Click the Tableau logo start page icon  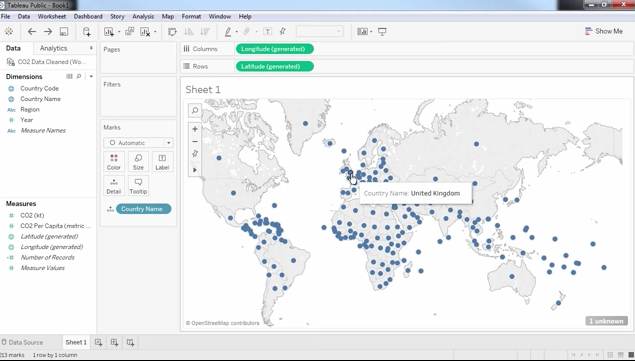[9, 32]
